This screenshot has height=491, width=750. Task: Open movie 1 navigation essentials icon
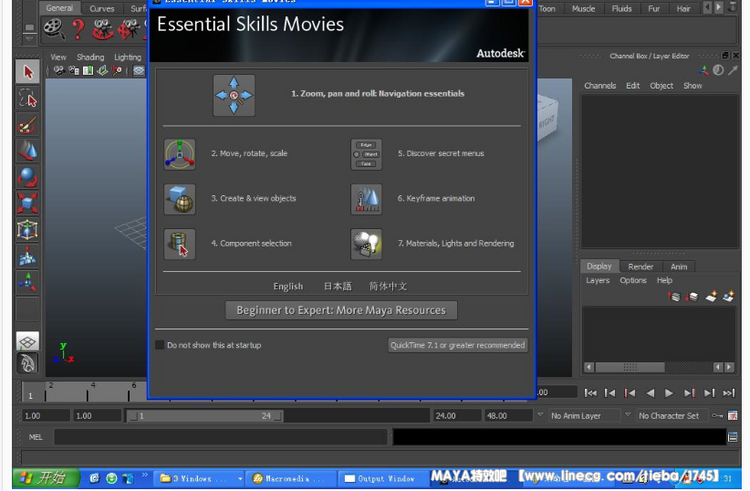pyautogui.click(x=234, y=95)
